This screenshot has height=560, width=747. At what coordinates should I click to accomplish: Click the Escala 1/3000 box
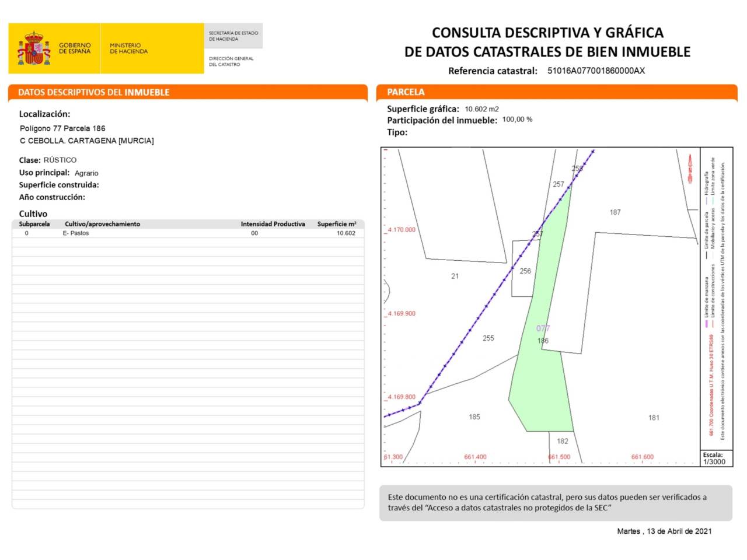pos(717,458)
